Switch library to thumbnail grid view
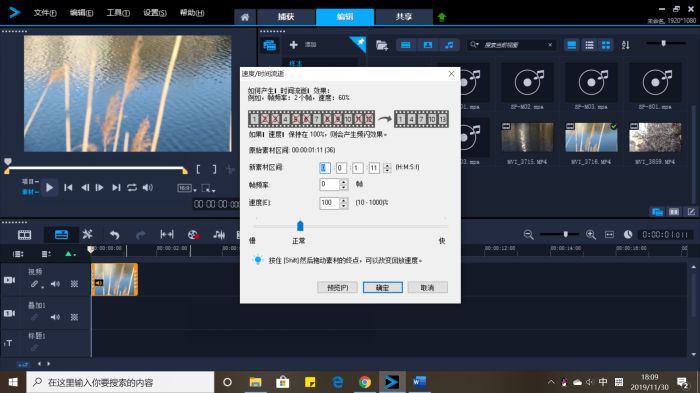700x393 pixels. (x=606, y=45)
